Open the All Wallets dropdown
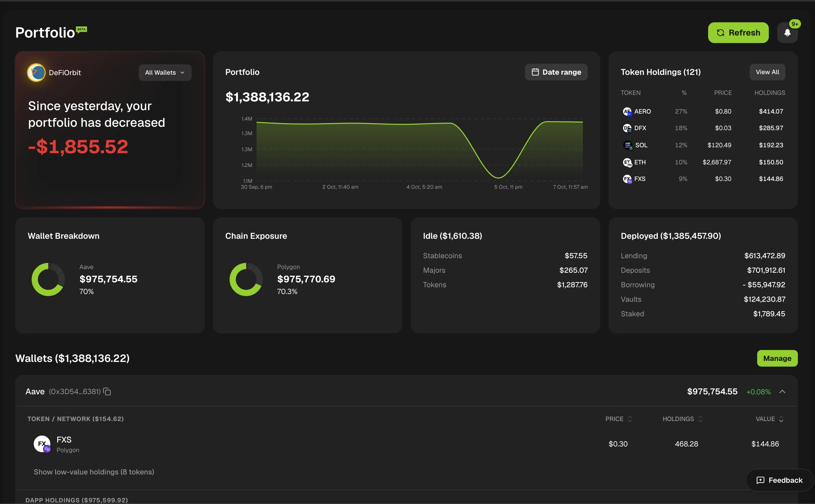The height and width of the screenshot is (504, 815). (165, 72)
